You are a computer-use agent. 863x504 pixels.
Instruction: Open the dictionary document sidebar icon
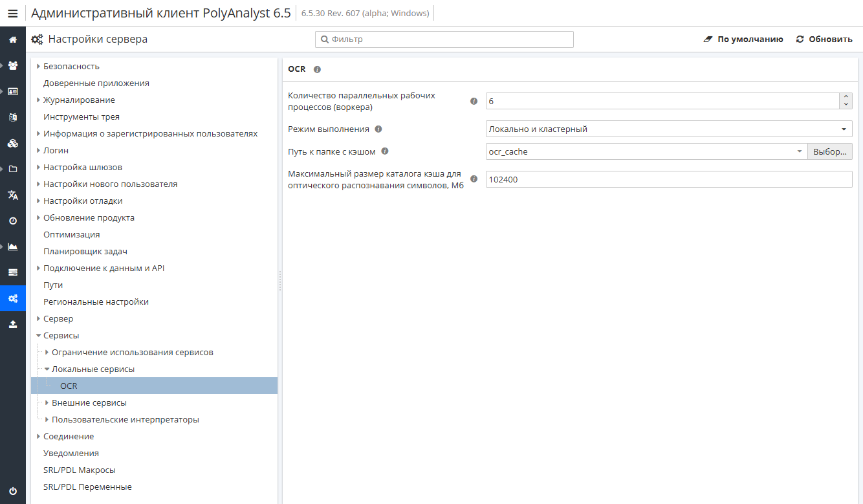pos(13,117)
